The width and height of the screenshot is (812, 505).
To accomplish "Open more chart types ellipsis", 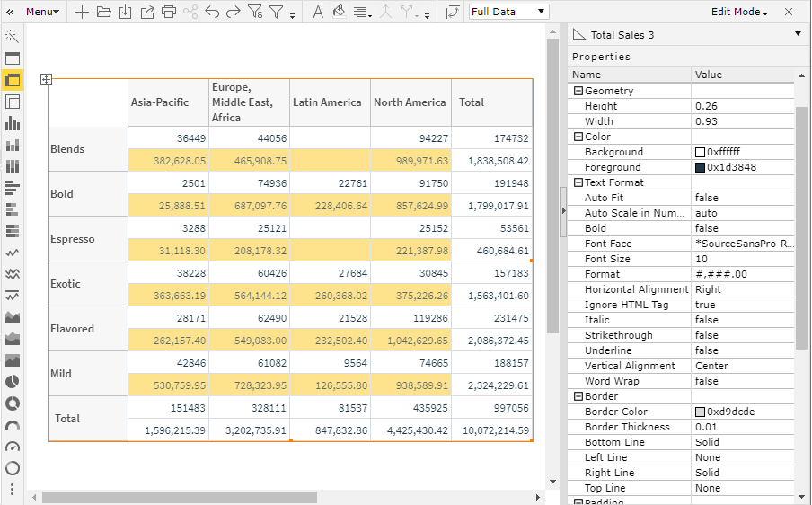I will (13, 490).
